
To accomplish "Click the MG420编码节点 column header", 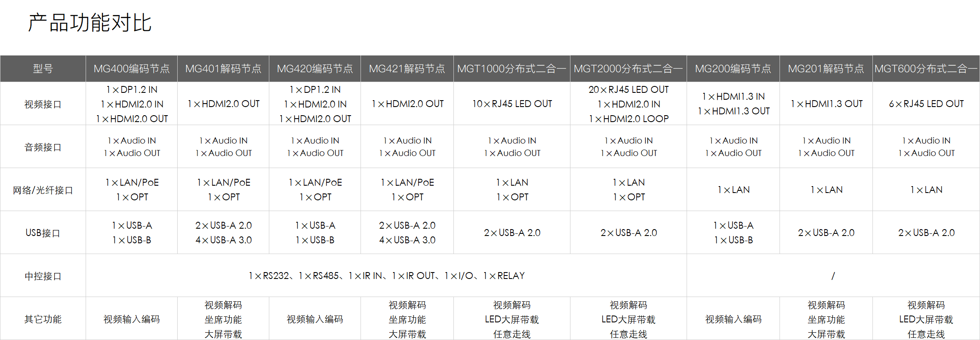I will coord(315,68).
